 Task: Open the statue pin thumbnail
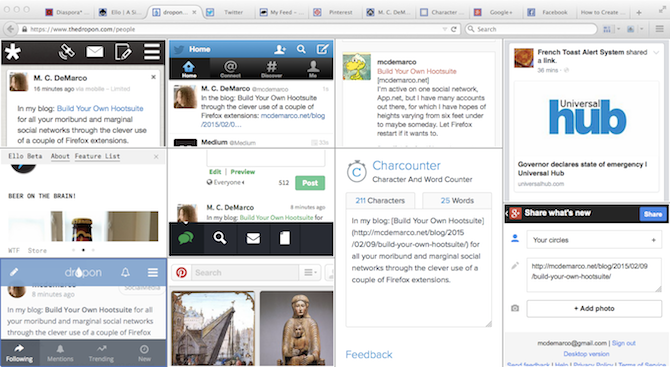tap(296, 329)
